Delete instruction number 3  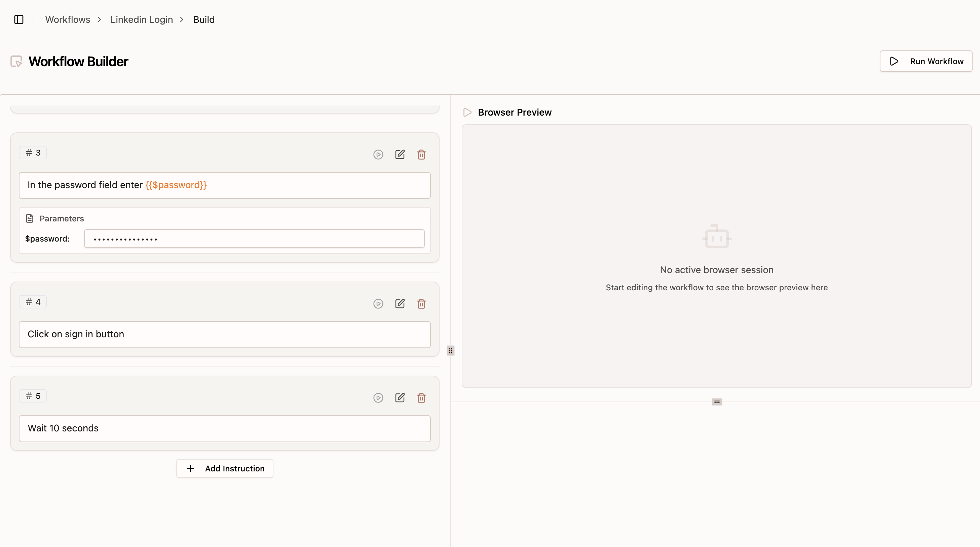coord(421,154)
